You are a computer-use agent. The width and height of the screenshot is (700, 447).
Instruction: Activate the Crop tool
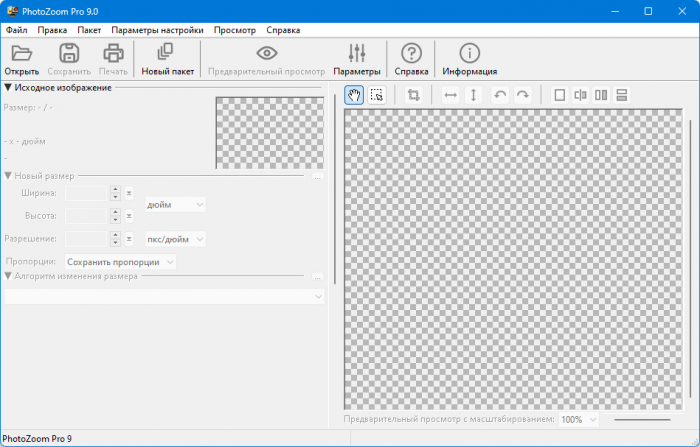[x=413, y=95]
